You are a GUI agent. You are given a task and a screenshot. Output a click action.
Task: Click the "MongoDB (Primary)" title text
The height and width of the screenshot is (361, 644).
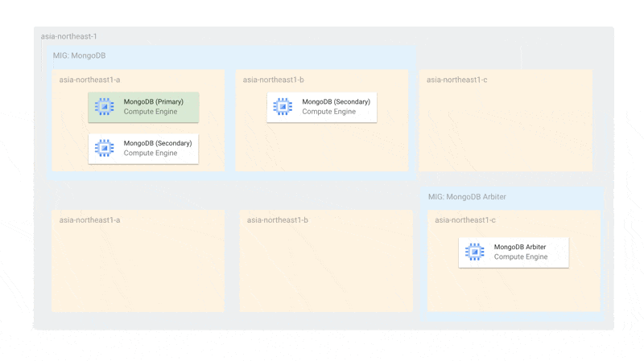pos(153,102)
